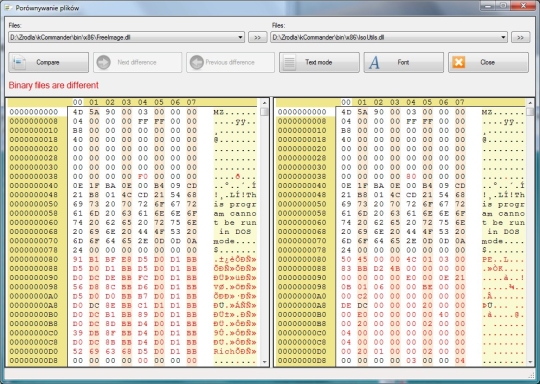The image size is (540, 384).
Task: Click the Next difference arrow icon
Action: (103, 62)
